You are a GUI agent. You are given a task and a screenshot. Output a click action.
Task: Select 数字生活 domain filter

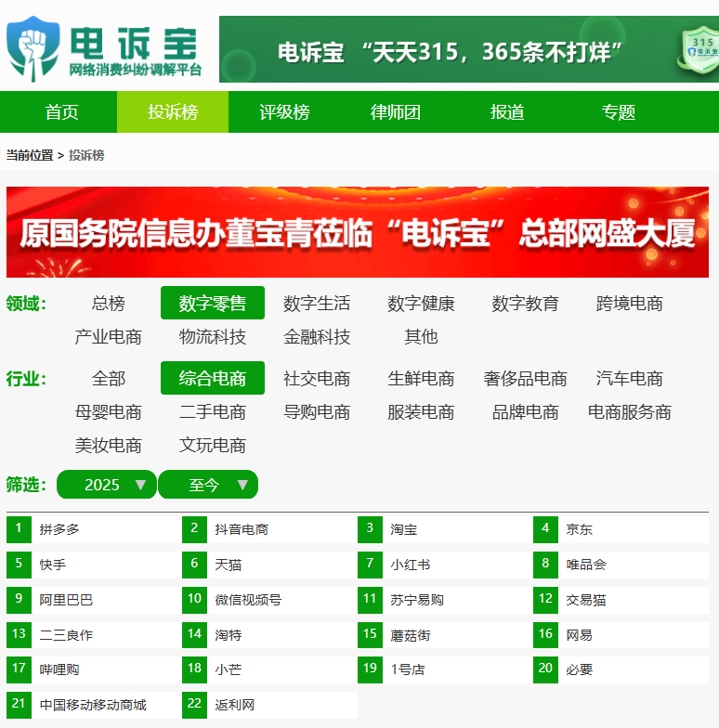pos(317,303)
